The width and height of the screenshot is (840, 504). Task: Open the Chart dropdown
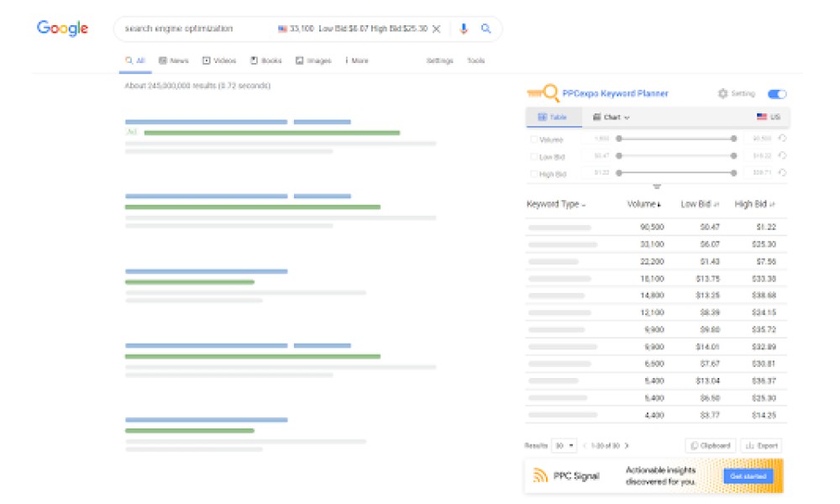pos(612,118)
